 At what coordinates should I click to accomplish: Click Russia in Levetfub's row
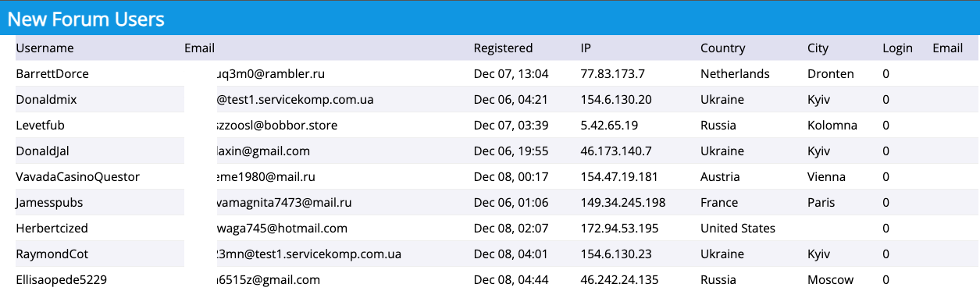point(718,126)
